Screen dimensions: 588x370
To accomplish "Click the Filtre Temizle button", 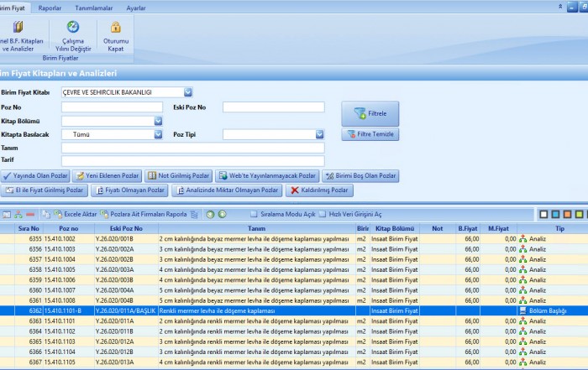I will pos(370,134).
